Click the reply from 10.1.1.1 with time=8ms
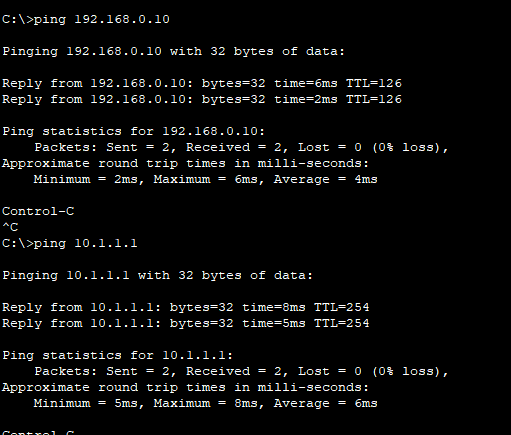Viewport: 511px width, 435px height. point(186,307)
